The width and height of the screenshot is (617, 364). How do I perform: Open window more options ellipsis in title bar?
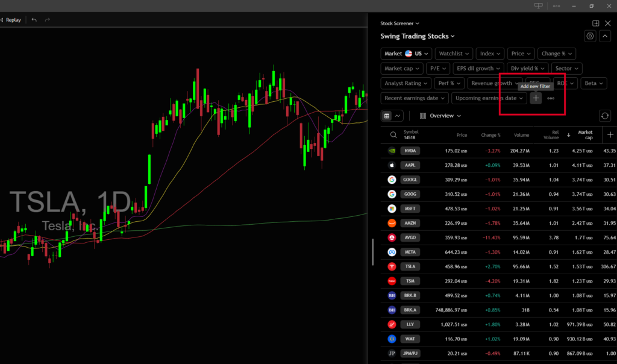[x=556, y=6]
